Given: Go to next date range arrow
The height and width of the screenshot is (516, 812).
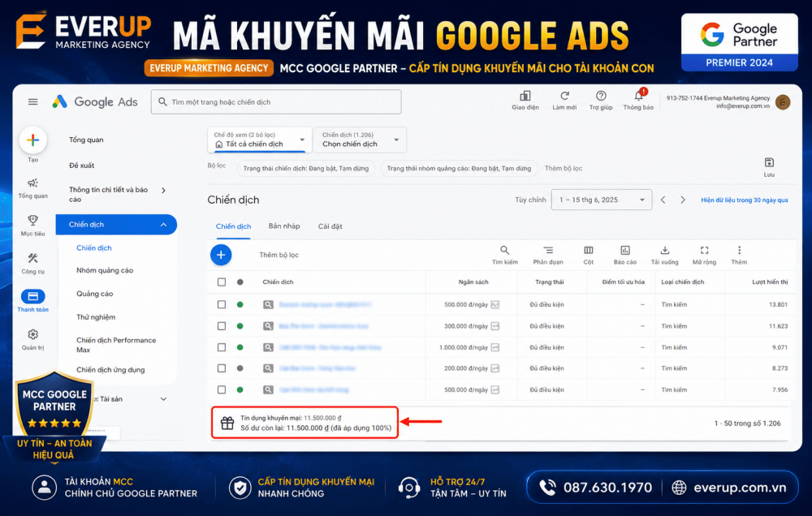Looking at the screenshot, I should [x=683, y=200].
